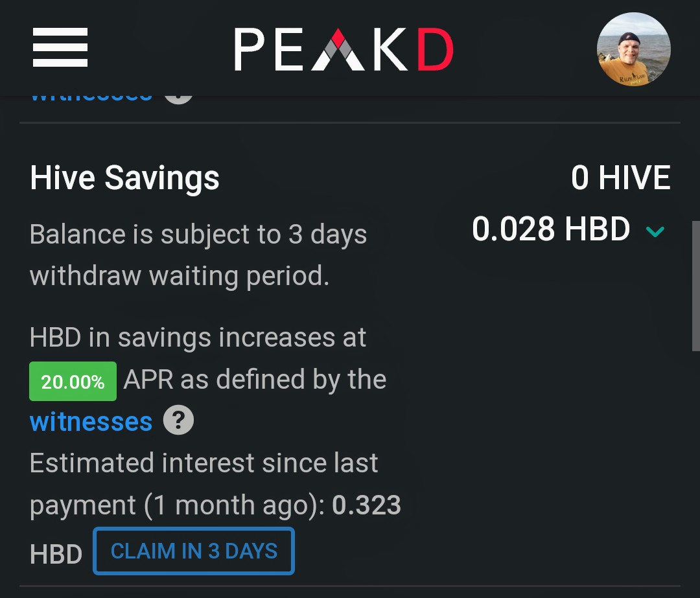
Task: Click the 0.323 estimated interest amount
Action: [x=366, y=505]
